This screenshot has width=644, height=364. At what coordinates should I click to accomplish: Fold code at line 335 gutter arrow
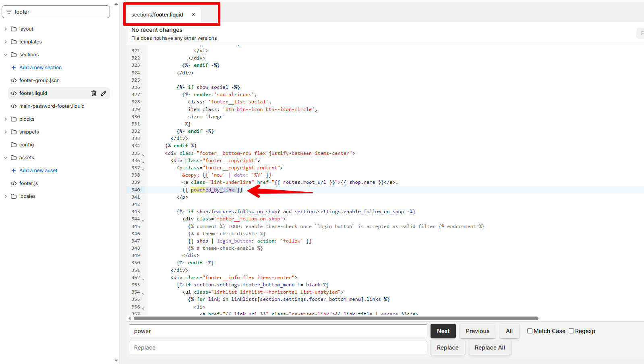click(x=143, y=154)
